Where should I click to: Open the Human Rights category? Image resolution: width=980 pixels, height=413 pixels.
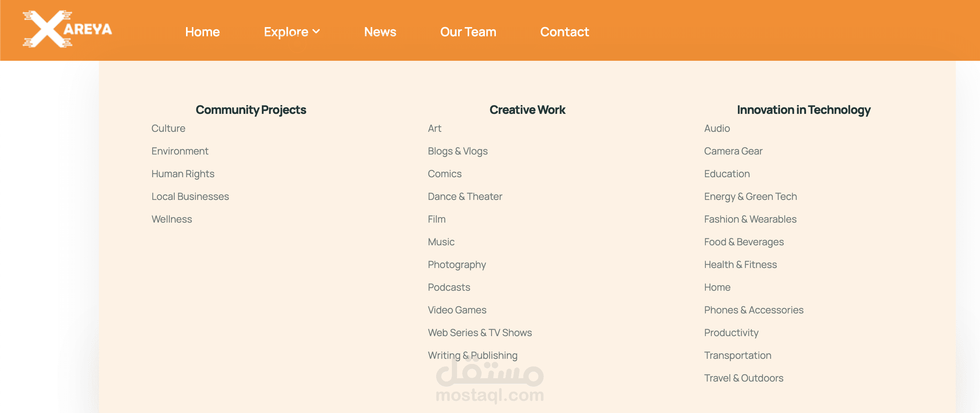183,174
